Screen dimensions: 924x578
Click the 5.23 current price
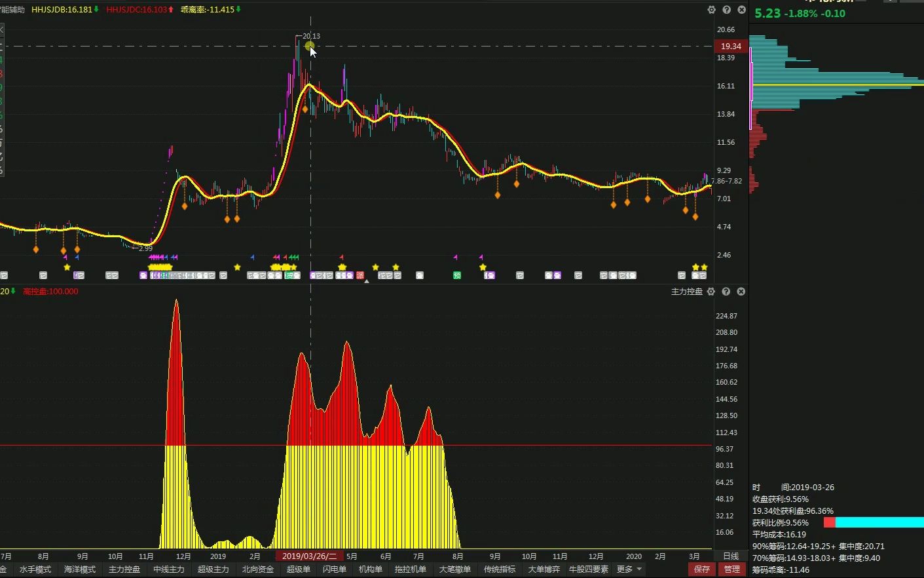click(x=767, y=13)
